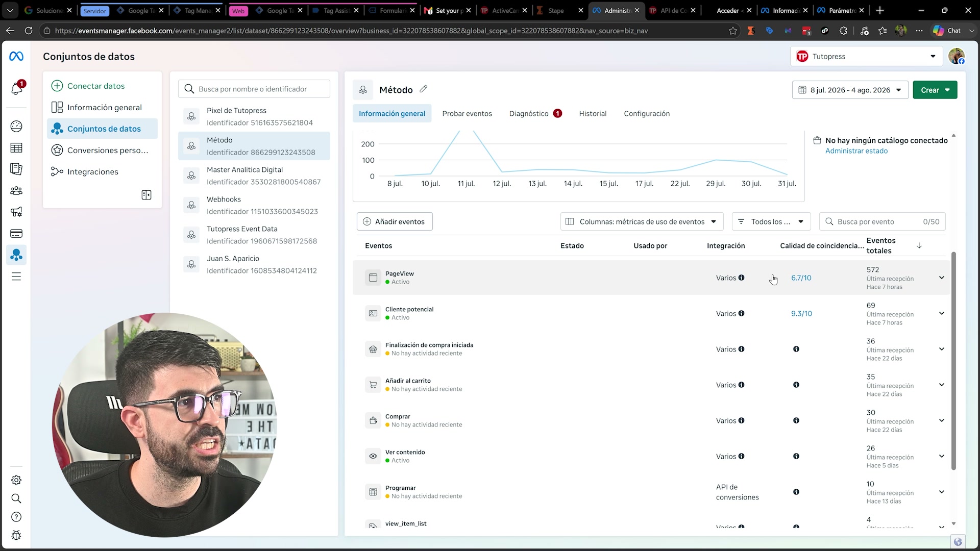
Task: Open Columnas métricas de uso dropdown
Action: coord(642,221)
